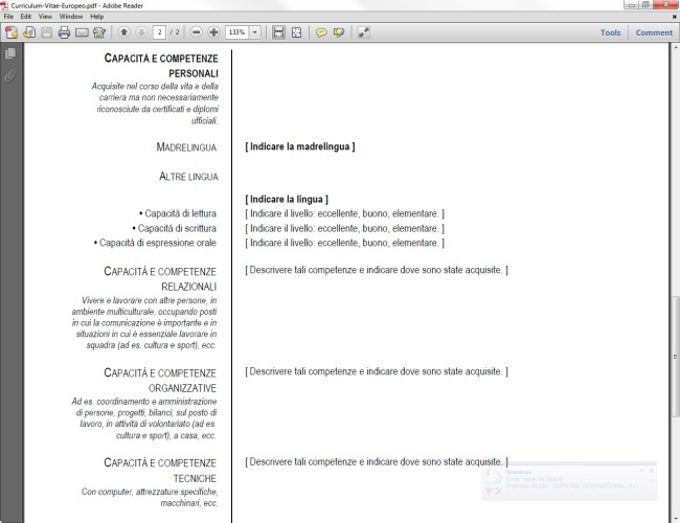Click the Adobe Reader title bar icon
This screenshot has height=523, width=680.
coord(4,5)
